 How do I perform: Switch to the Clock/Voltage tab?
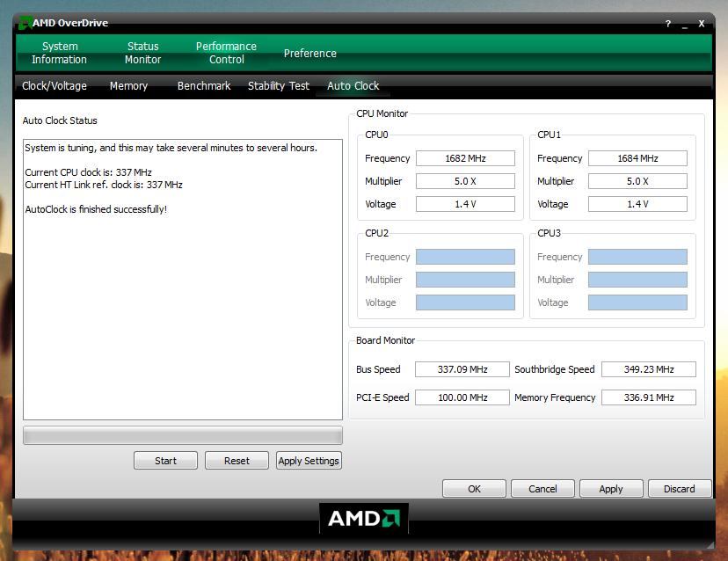(x=55, y=86)
